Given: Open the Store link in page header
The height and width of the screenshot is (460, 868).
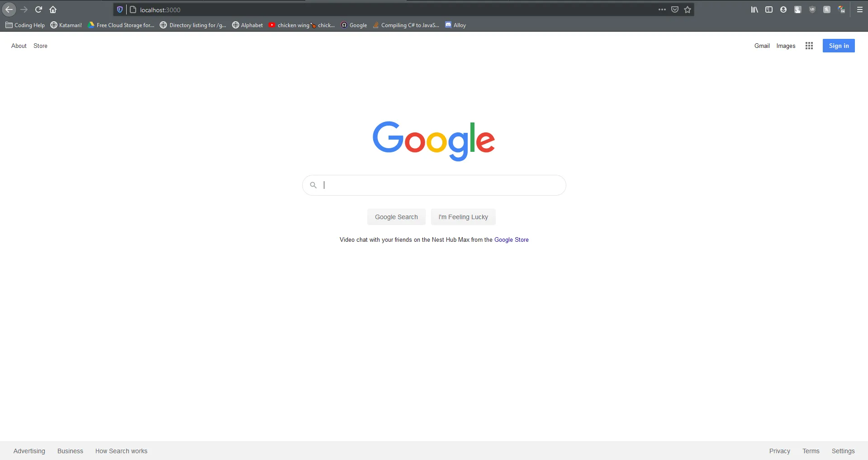Looking at the screenshot, I should click(40, 46).
